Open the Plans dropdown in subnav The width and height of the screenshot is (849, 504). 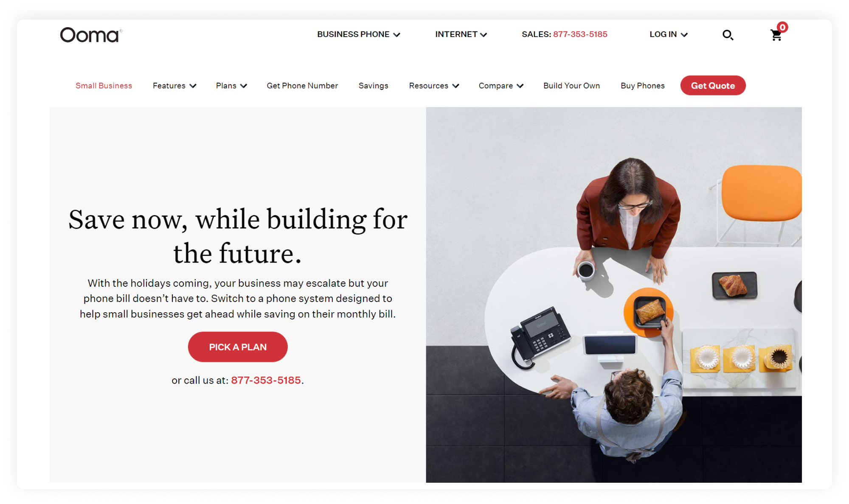[231, 86]
